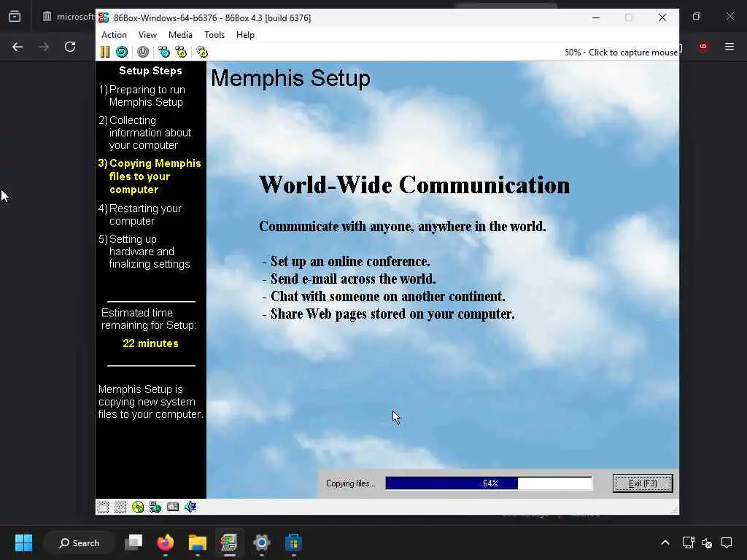Click the teal hard reset toolbar icon

coord(122,52)
